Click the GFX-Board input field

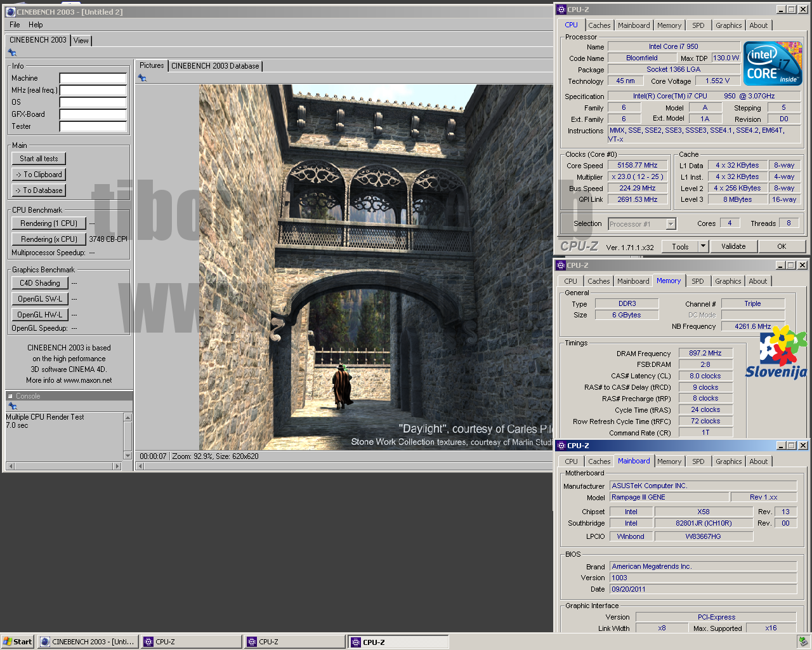tap(93, 114)
